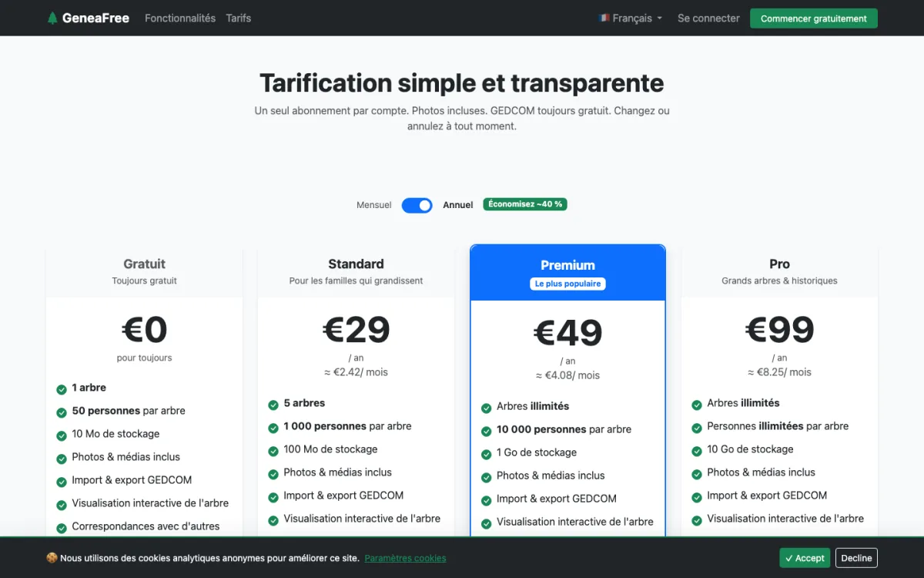Open the Français language dropdown
This screenshot has width=924, height=578.
(631, 18)
